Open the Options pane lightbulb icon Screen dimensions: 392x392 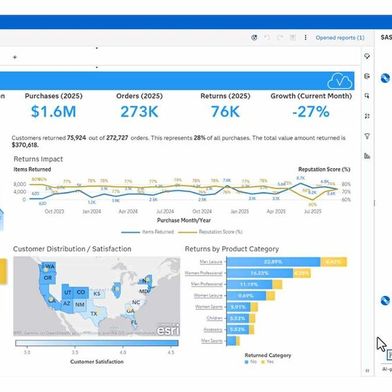[x=367, y=56]
